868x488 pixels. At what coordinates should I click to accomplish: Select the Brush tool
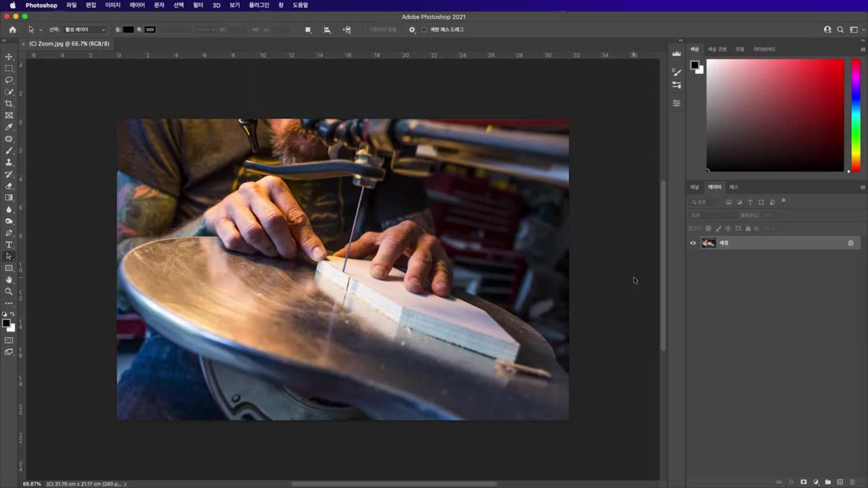[9, 150]
